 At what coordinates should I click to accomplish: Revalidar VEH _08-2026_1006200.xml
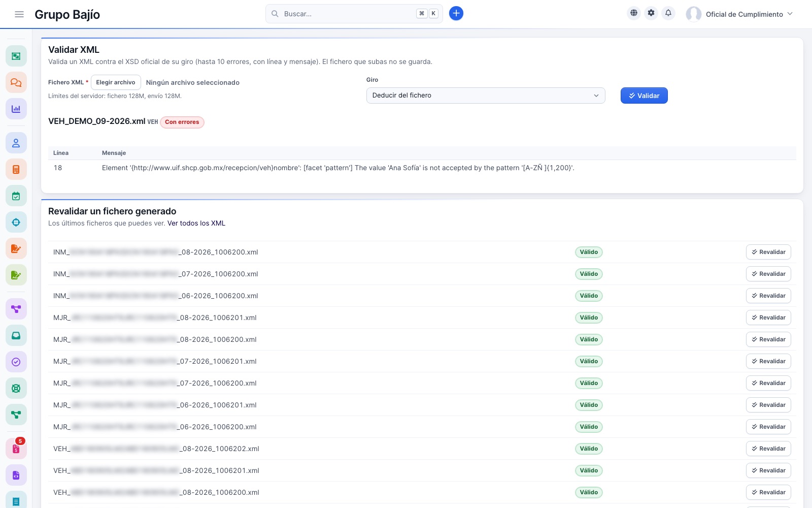[768, 492]
